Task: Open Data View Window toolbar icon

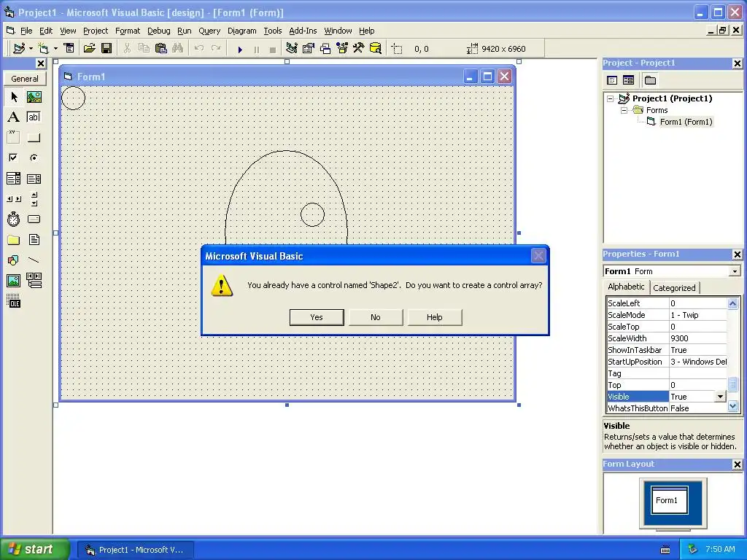Action: tap(376, 49)
